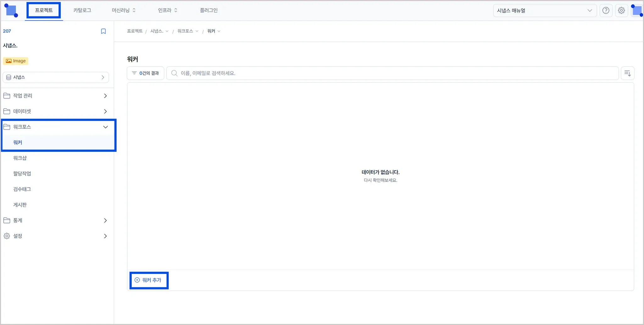Click the search magnifier icon

point(174,73)
